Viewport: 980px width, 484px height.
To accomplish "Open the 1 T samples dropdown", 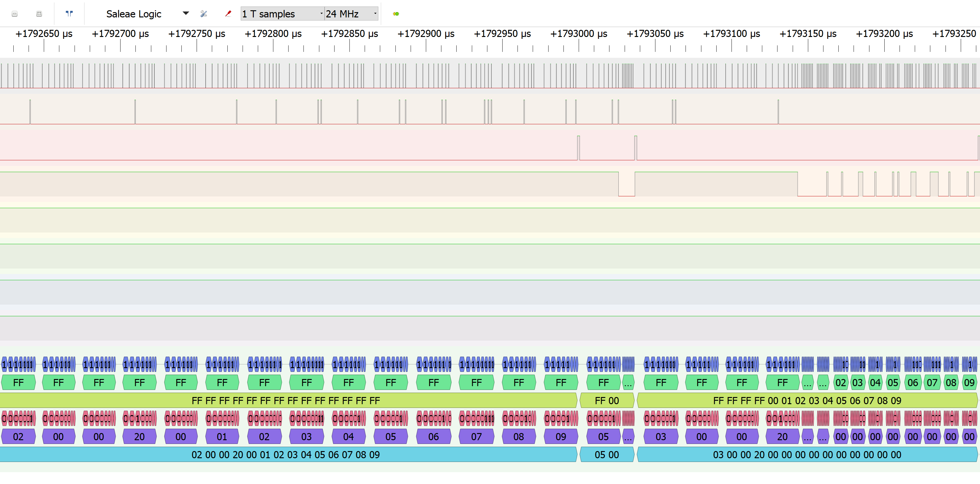I will tap(282, 14).
